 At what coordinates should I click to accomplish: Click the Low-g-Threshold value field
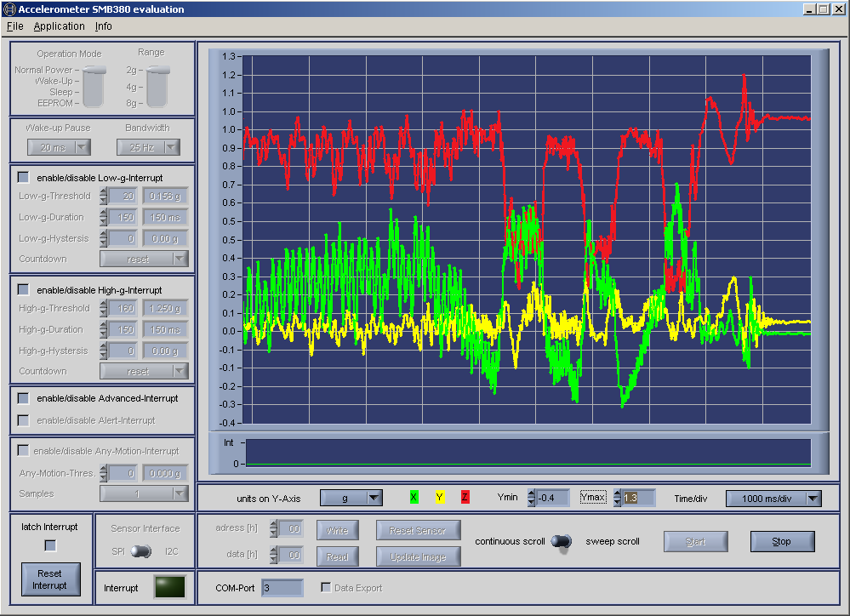tap(122, 196)
